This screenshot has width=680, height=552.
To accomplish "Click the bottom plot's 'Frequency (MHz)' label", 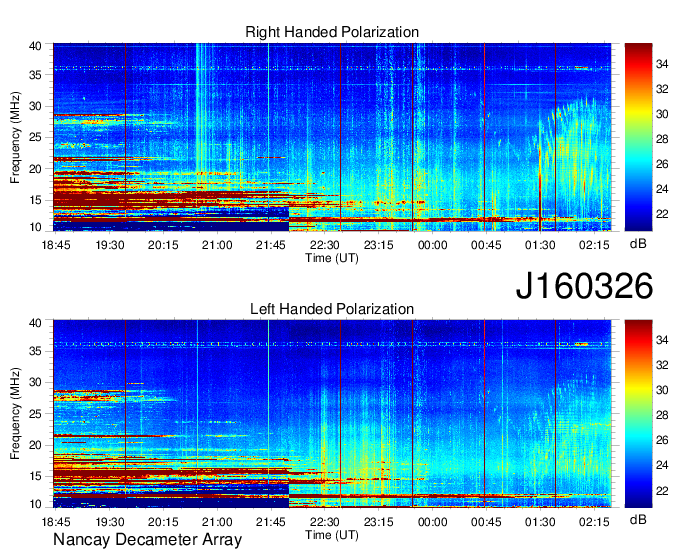I will coord(15,414).
